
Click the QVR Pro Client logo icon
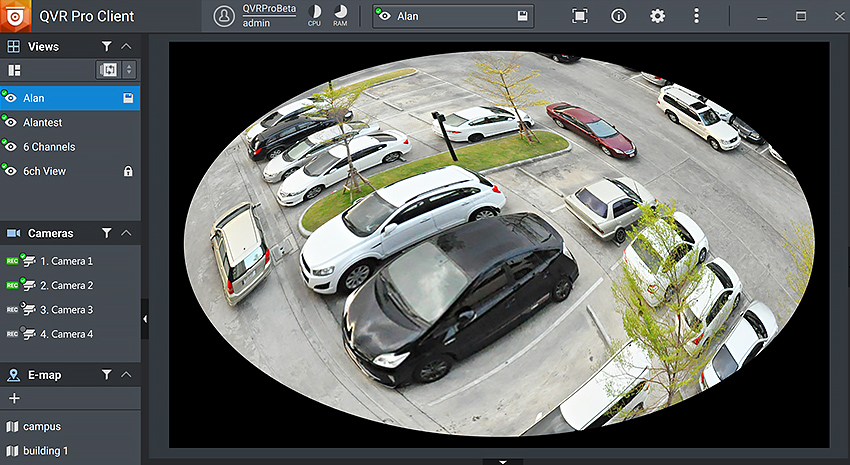(x=16, y=16)
